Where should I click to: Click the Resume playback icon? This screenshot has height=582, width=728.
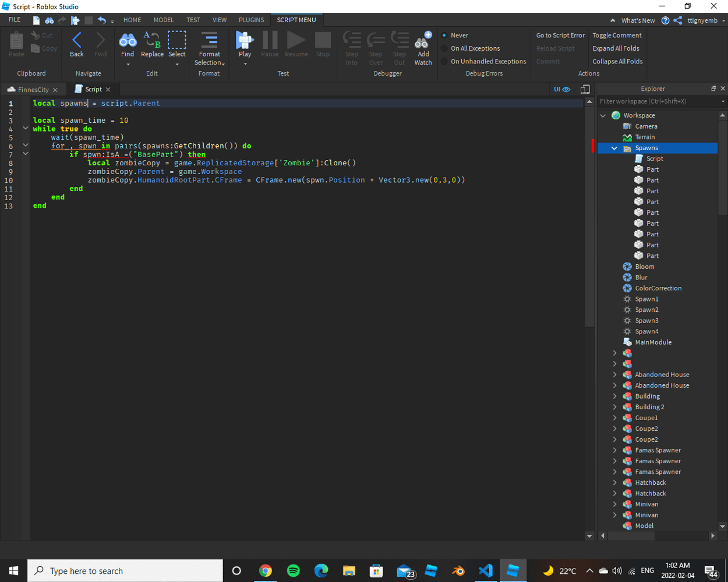click(296, 40)
